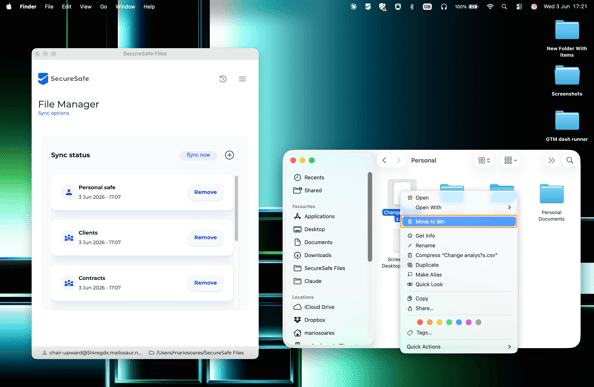This screenshot has width=594, height=387.
Task: Open the GTM dash runner desktop folder
Action: click(x=567, y=126)
